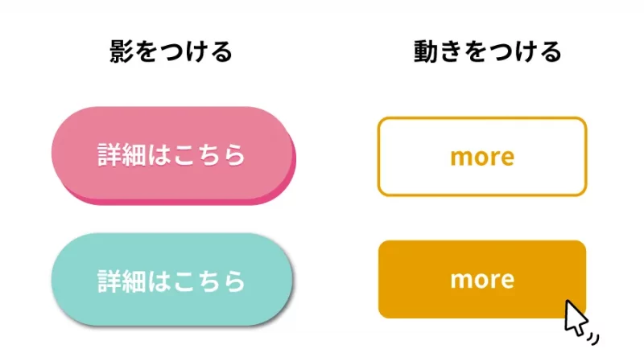The height and width of the screenshot is (357, 644).
Task: Click the 影 character in the left heading
Action: click(122, 52)
